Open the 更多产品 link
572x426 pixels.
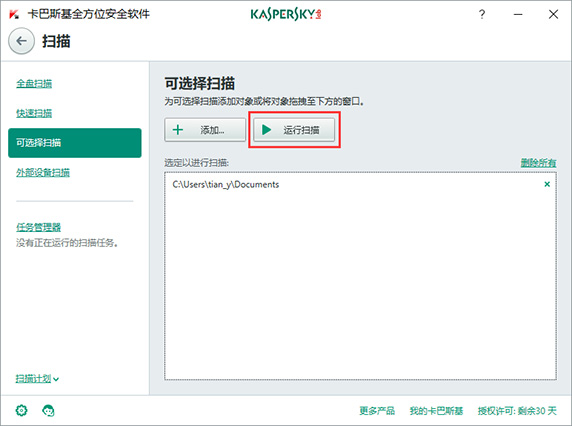pyautogui.click(x=377, y=411)
